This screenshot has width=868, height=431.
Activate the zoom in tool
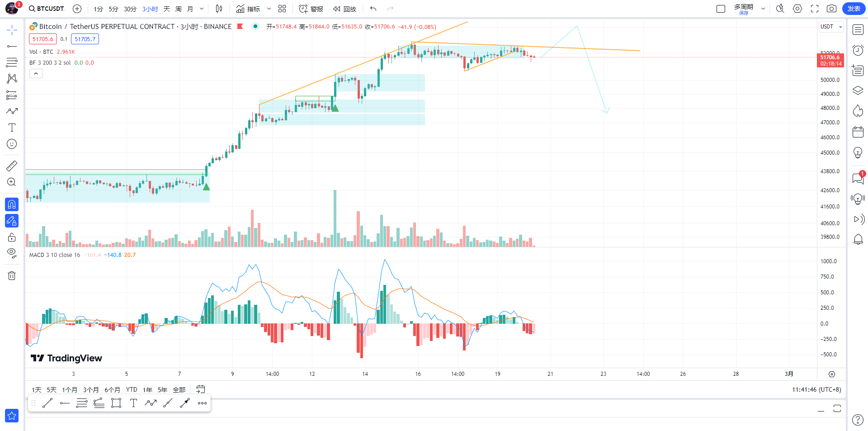coord(12,182)
